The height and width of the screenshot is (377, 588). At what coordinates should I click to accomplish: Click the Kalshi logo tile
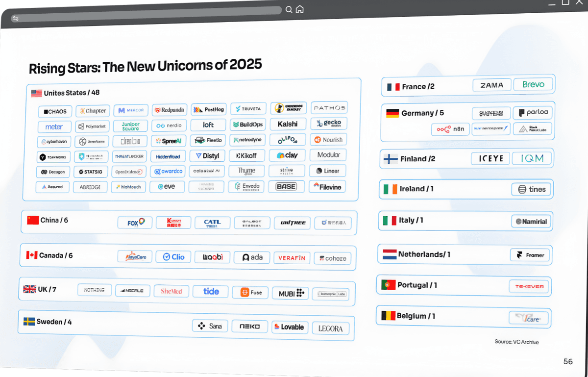pyautogui.click(x=288, y=124)
